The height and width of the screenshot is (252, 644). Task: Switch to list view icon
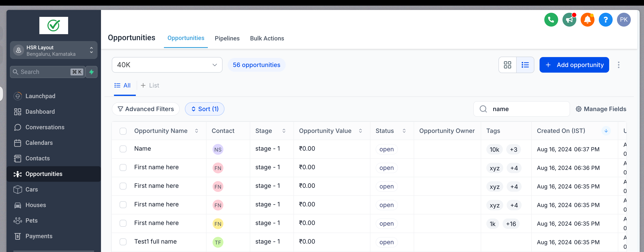[525, 65]
